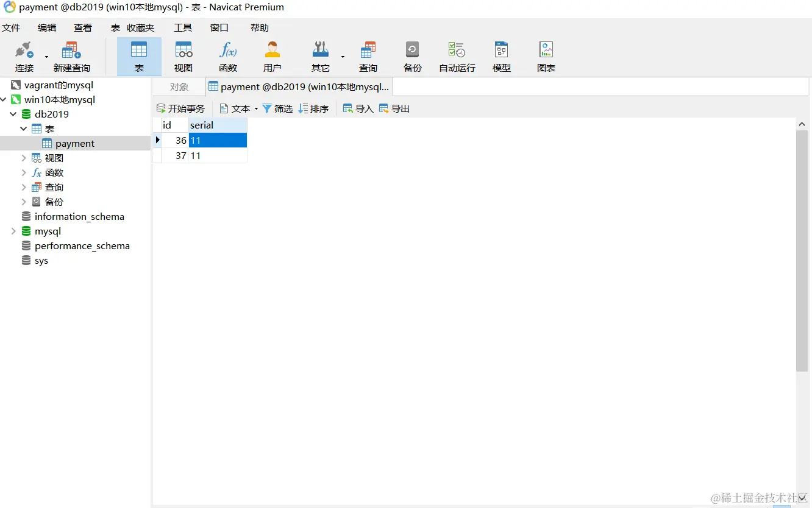This screenshot has height=508, width=812.
Task: Click the 文本 text button
Action: tap(235, 108)
